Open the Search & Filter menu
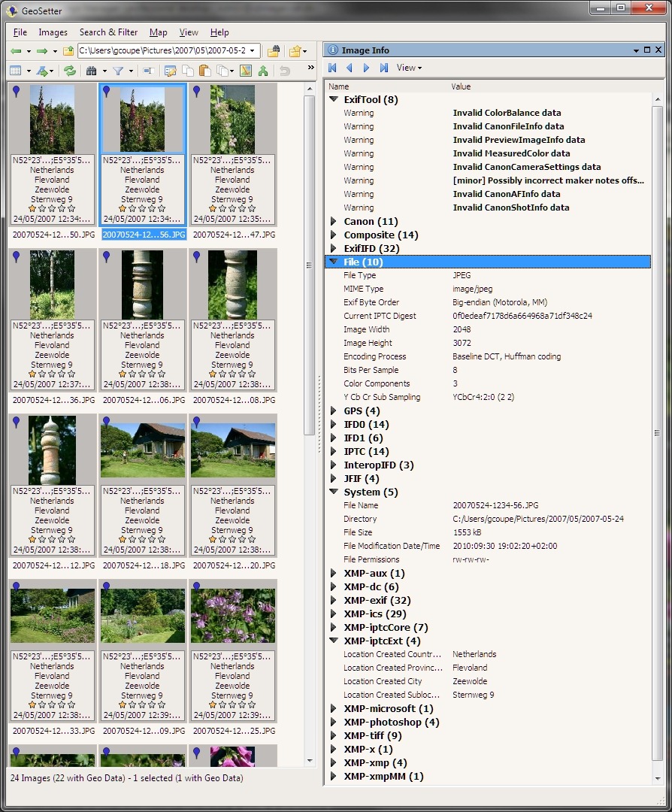Image resolution: width=672 pixels, height=812 pixels. (x=108, y=32)
